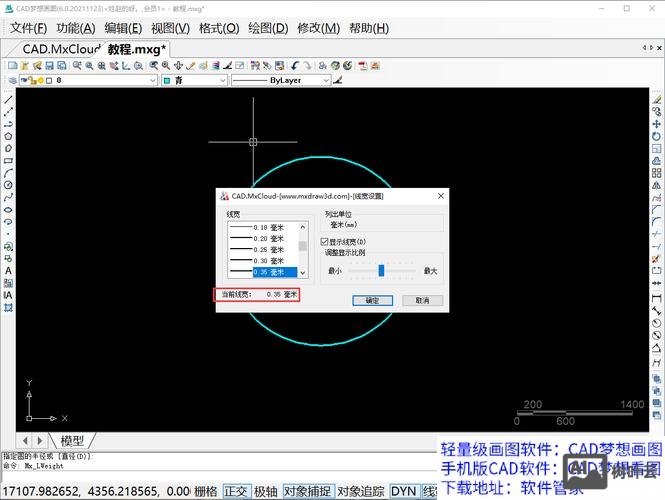665x500 pixels.
Task: Select 0.35 毫米 highlighted line width
Action: pyautogui.click(x=263, y=272)
